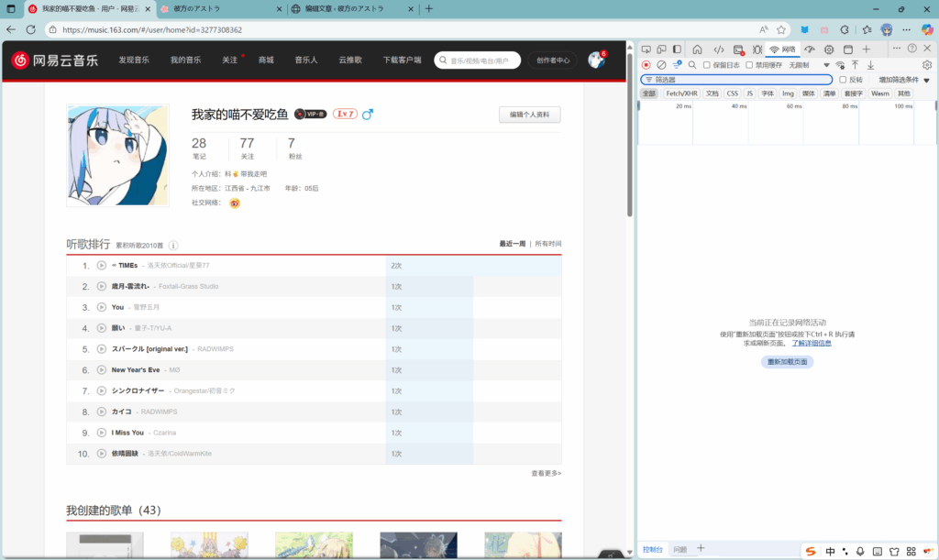Click the 编辑个人资料 button
Image resolution: width=939 pixels, height=560 pixels.
tap(529, 115)
